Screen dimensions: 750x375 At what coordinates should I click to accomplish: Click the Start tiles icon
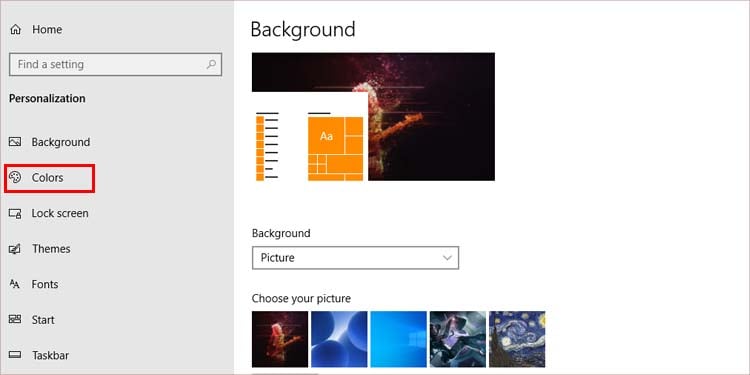point(15,320)
